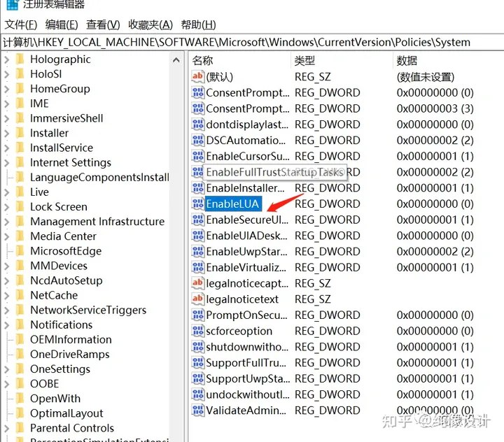The image size is (504, 442).
Task: Expand the HomeGroup tree node
Action: click(7, 89)
